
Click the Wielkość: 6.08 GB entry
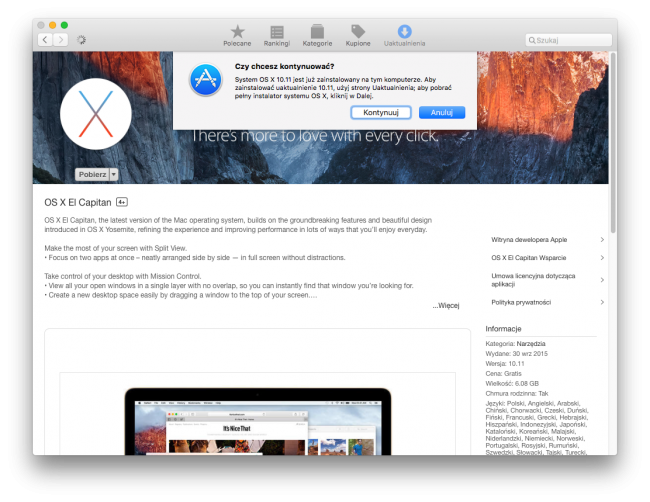tap(512, 383)
